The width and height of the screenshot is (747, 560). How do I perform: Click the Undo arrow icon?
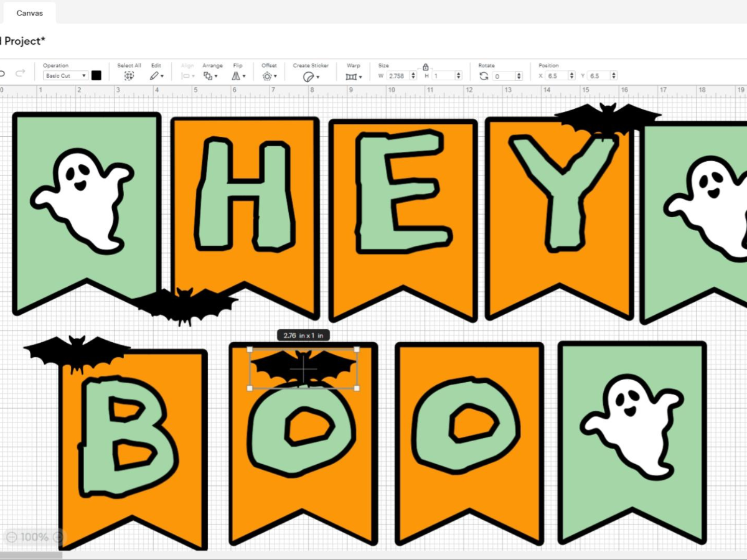coord(2,73)
